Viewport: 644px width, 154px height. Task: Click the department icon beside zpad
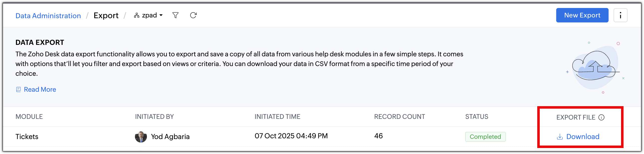[x=136, y=15]
